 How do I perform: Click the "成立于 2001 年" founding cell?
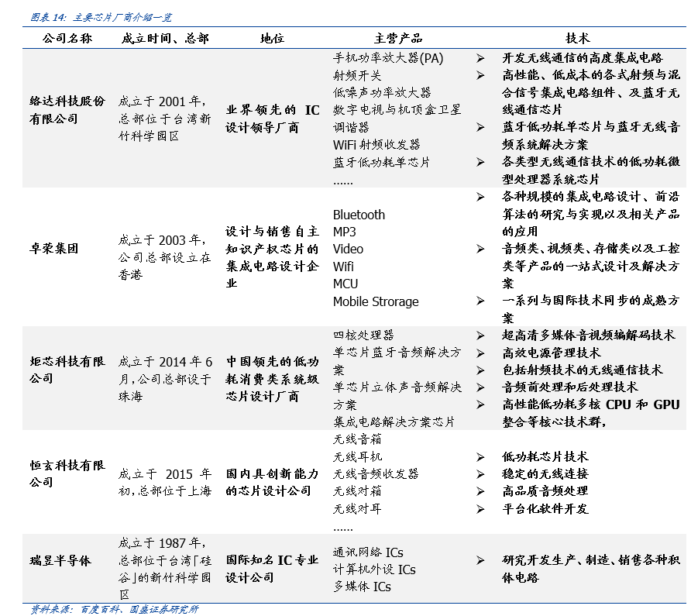pyautogui.click(x=164, y=119)
